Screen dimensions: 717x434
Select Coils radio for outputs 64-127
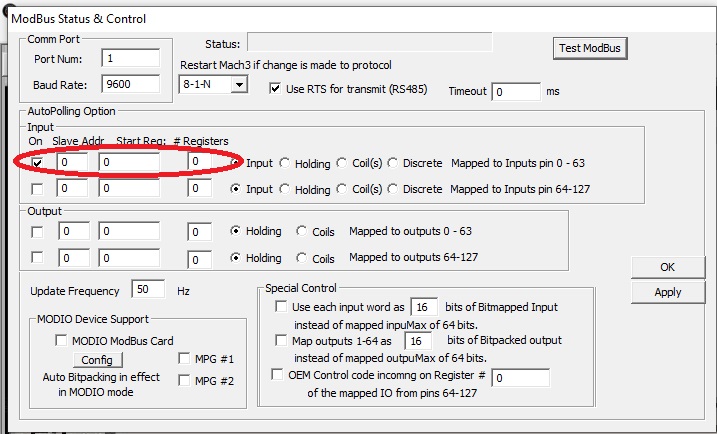[x=301, y=258]
